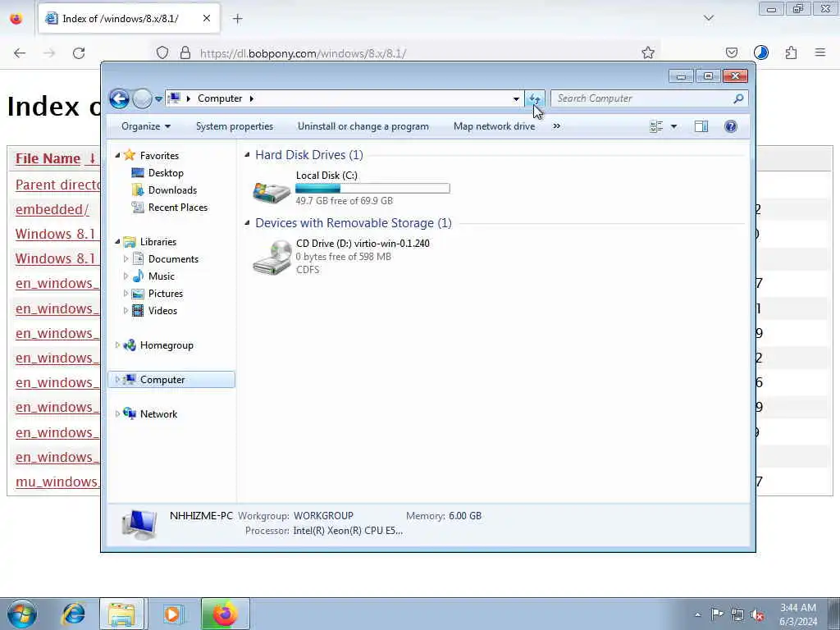Click the Firefox shield tracking icon

click(x=162, y=53)
